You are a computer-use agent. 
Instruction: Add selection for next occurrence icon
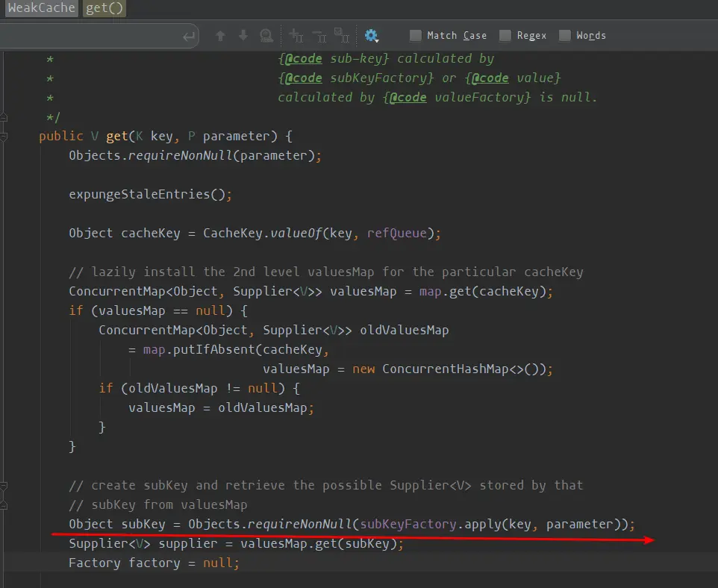tap(296, 36)
